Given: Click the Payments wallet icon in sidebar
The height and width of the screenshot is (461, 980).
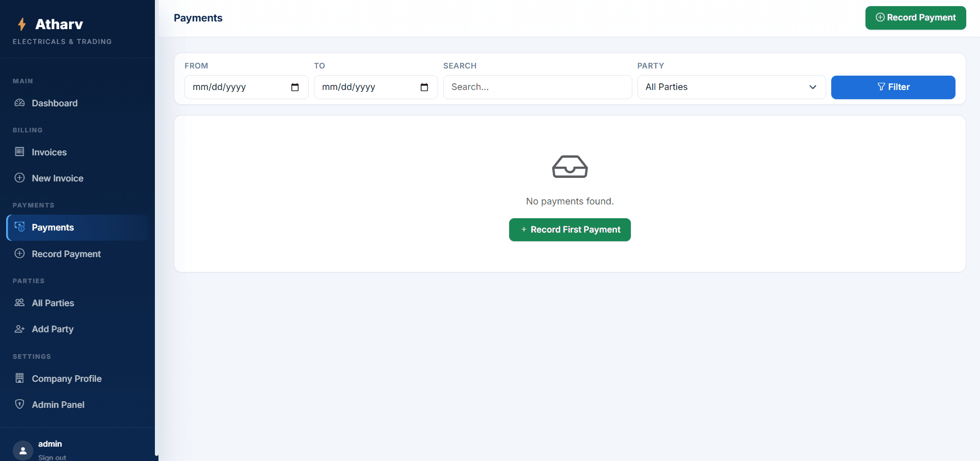Looking at the screenshot, I should (x=19, y=227).
